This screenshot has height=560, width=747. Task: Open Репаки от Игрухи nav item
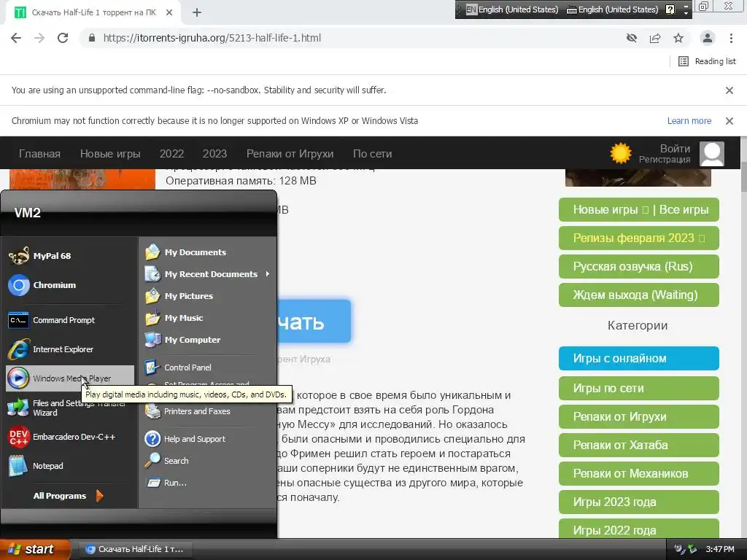(x=290, y=153)
